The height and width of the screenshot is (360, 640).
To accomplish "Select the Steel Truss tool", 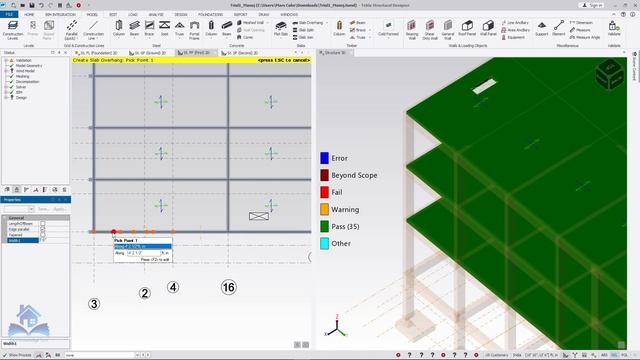I will coord(180,29).
